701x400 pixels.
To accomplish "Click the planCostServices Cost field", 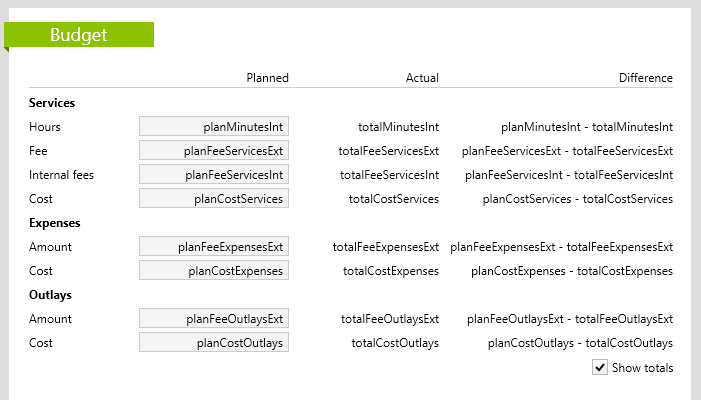I will [x=214, y=198].
